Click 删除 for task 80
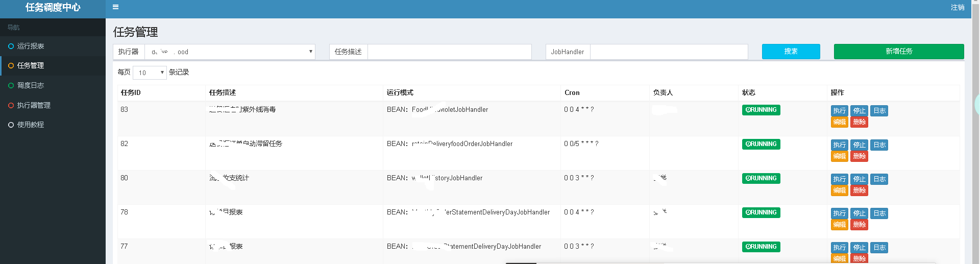The width and height of the screenshot is (980, 264). [x=860, y=190]
